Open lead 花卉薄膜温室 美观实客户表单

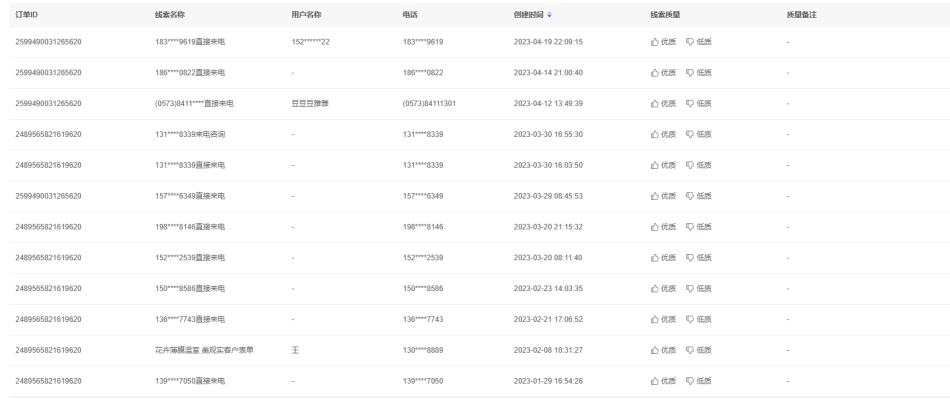[x=204, y=351]
